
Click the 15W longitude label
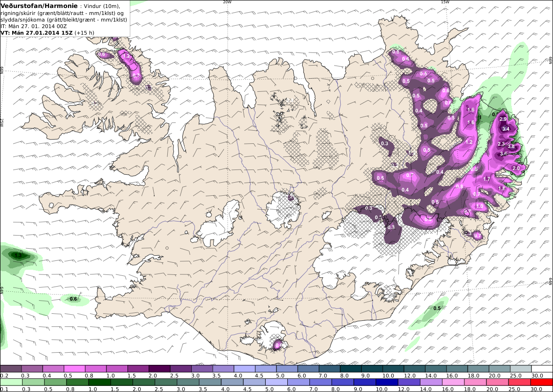coord(445,2)
